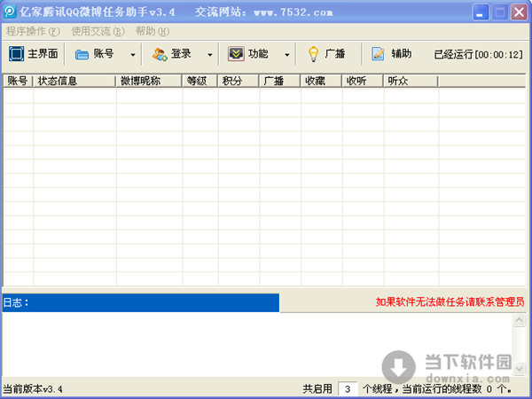Screen dimensions: 532x399
Task: Click the 广播 lightbulb icon
Action: (313, 54)
